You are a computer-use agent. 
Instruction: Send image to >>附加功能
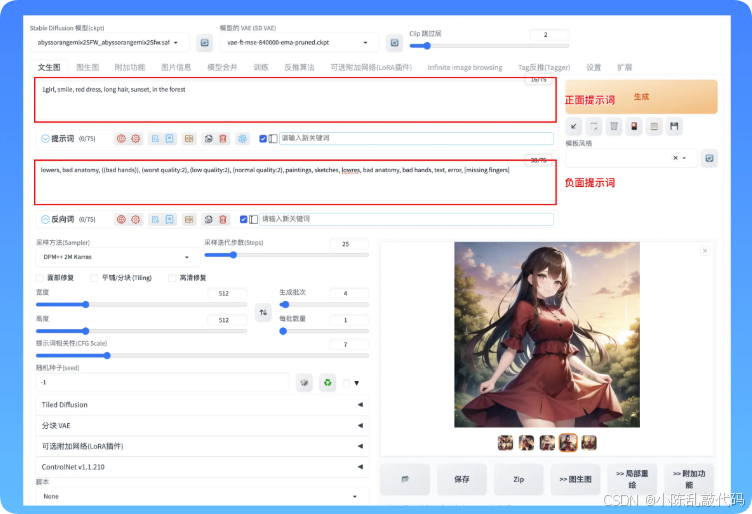pyautogui.click(x=689, y=479)
